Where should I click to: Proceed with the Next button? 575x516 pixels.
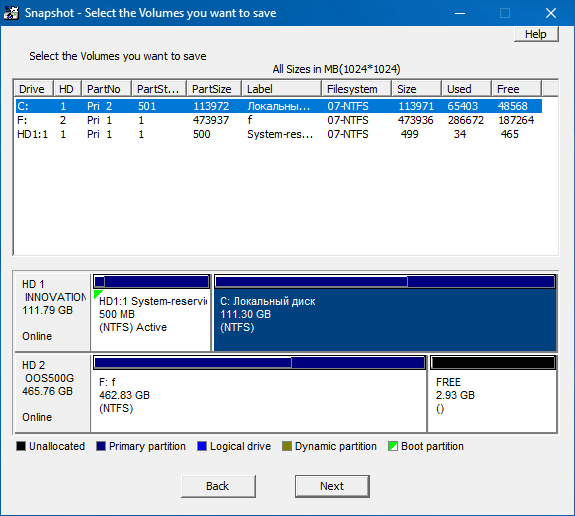332,486
